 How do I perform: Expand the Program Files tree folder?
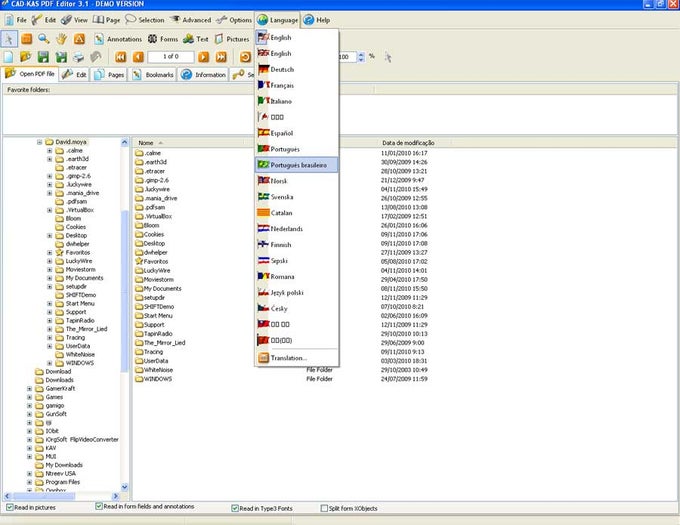[x=29, y=482]
